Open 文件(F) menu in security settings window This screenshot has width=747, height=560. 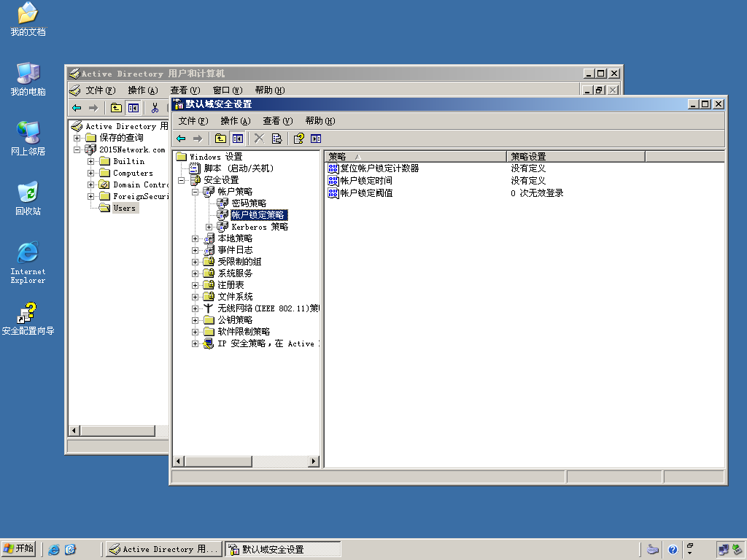[x=193, y=121]
